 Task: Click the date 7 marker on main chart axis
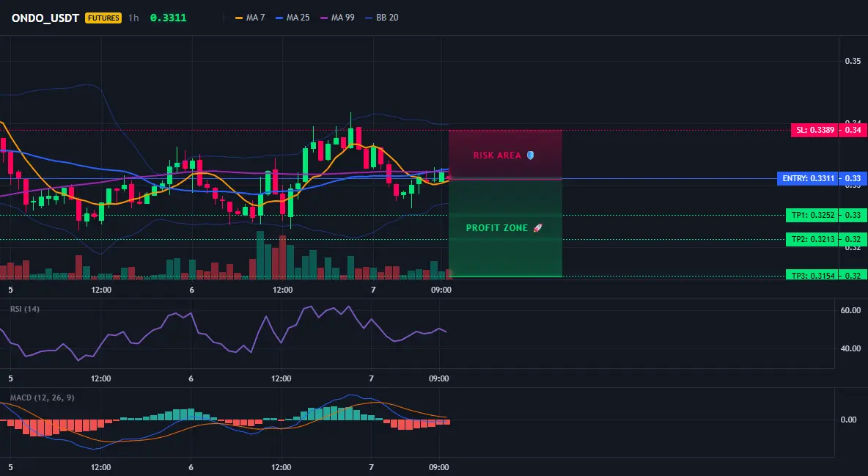pos(373,290)
